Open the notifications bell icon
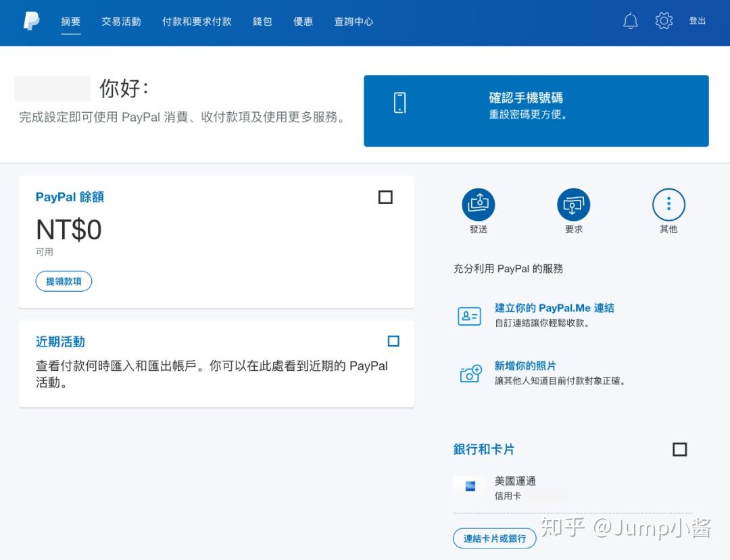Image resolution: width=730 pixels, height=560 pixels. coord(630,21)
